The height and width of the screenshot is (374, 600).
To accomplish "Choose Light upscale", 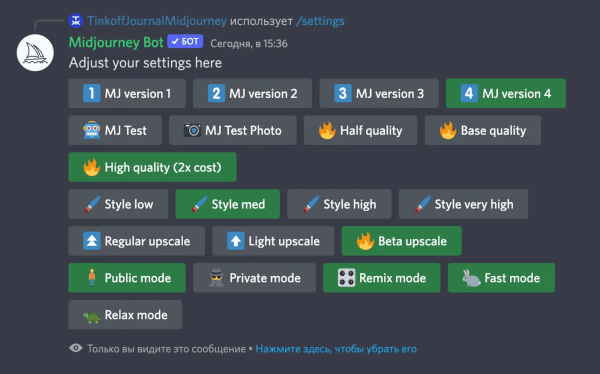I will coord(273,241).
